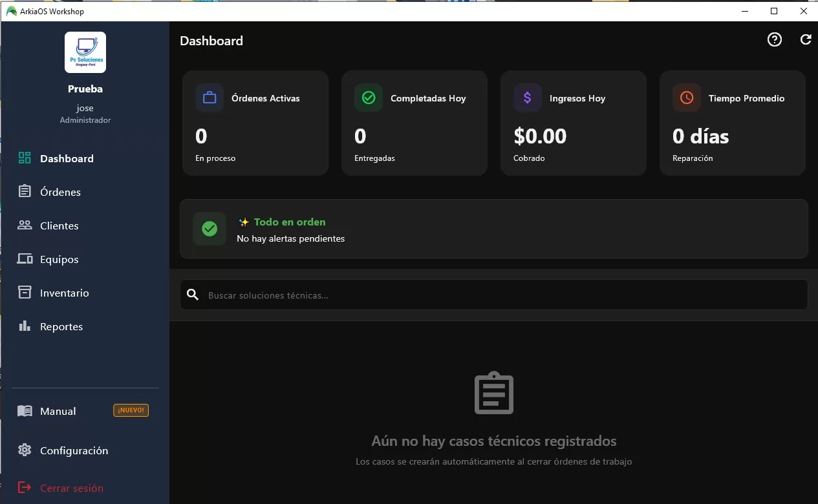The width and height of the screenshot is (818, 504).
Task: Click the Dashboard grid icon in sidebar
Action: pyautogui.click(x=25, y=158)
